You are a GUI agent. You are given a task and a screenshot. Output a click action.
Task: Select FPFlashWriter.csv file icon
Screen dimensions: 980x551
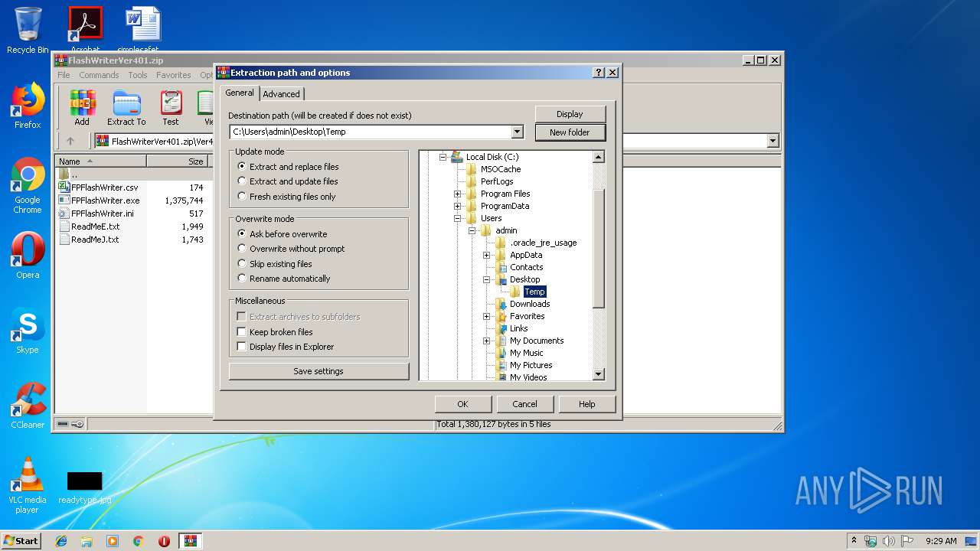(x=64, y=187)
